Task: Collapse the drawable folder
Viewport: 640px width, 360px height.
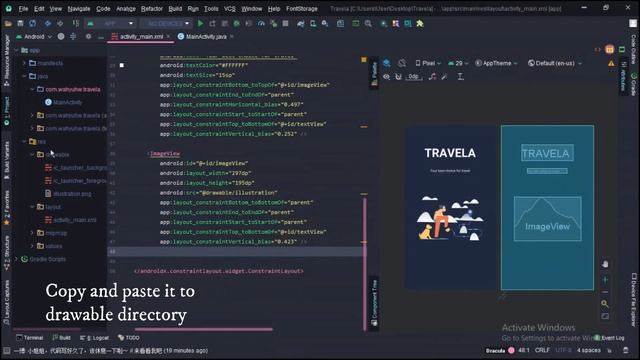Action: 32,155
